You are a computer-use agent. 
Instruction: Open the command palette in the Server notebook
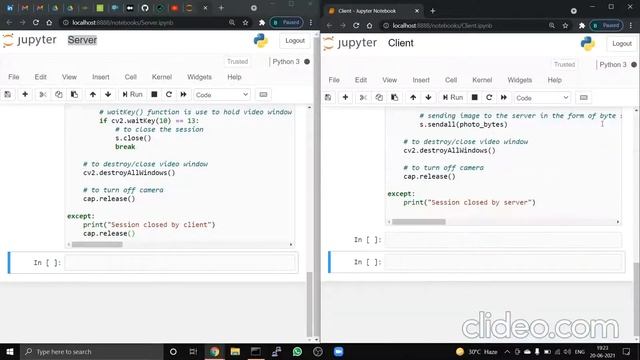click(x=263, y=95)
